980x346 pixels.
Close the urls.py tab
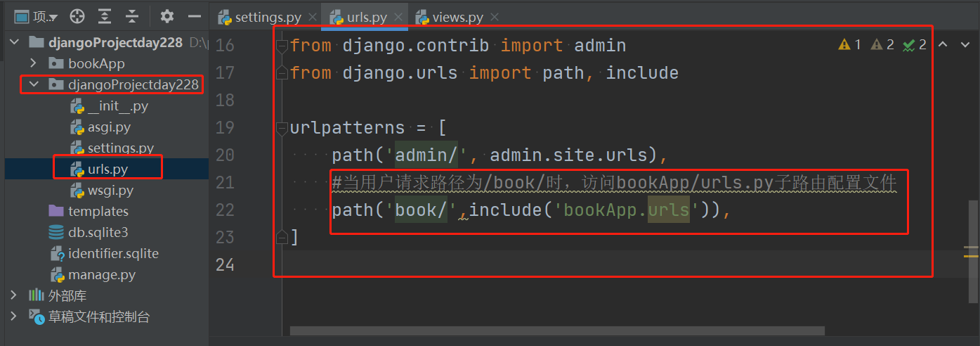(x=398, y=17)
